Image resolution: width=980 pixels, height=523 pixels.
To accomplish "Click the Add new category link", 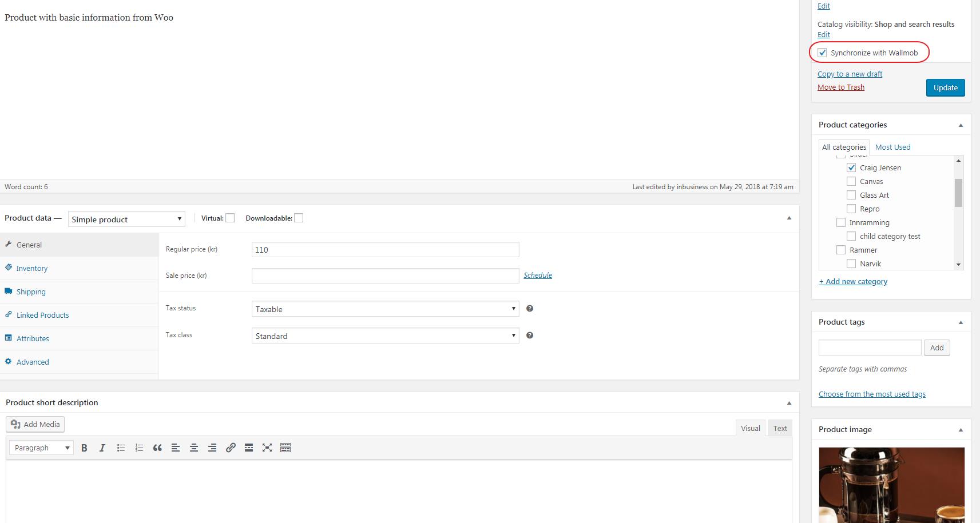I will pyautogui.click(x=853, y=281).
